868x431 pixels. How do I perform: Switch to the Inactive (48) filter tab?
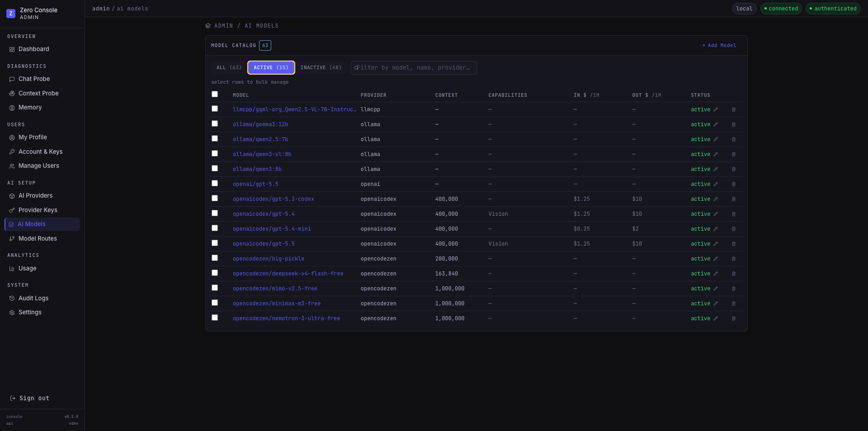point(321,67)
